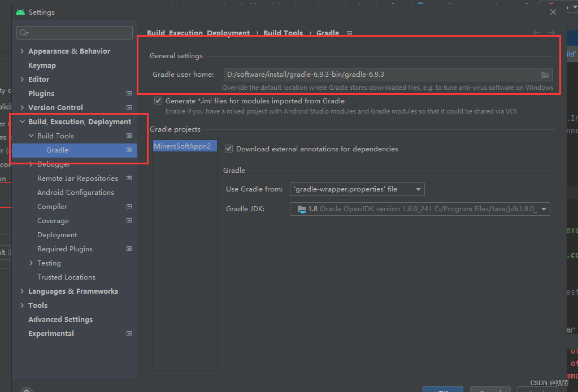Open the Use Gradle from dropdown
578x392 pixels.
[x=357, y=189]
